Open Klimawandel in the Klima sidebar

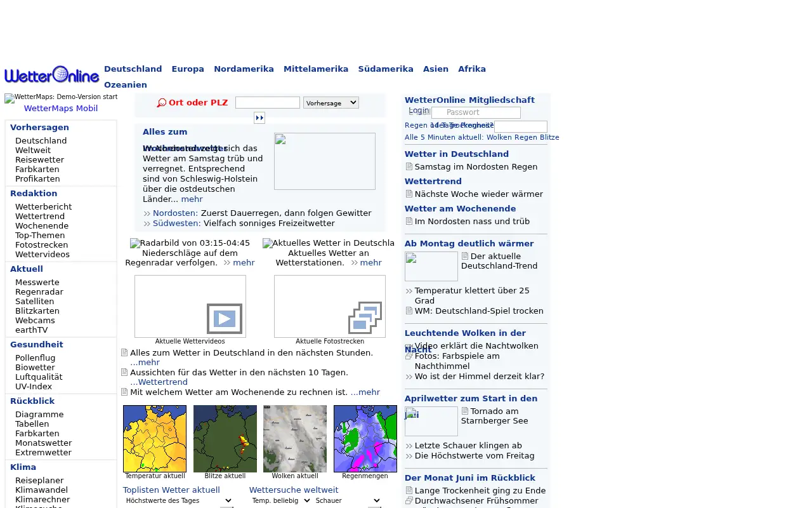(x=42, y=490)
